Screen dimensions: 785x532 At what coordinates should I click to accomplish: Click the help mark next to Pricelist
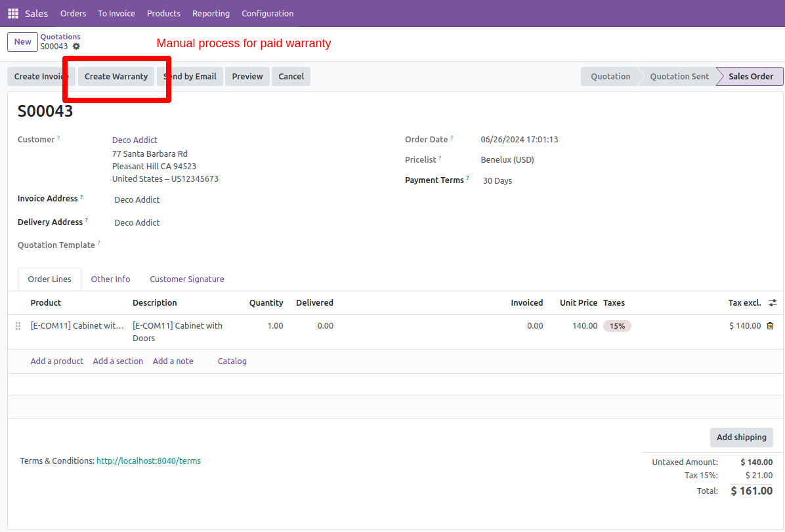[x=440, y=158]
